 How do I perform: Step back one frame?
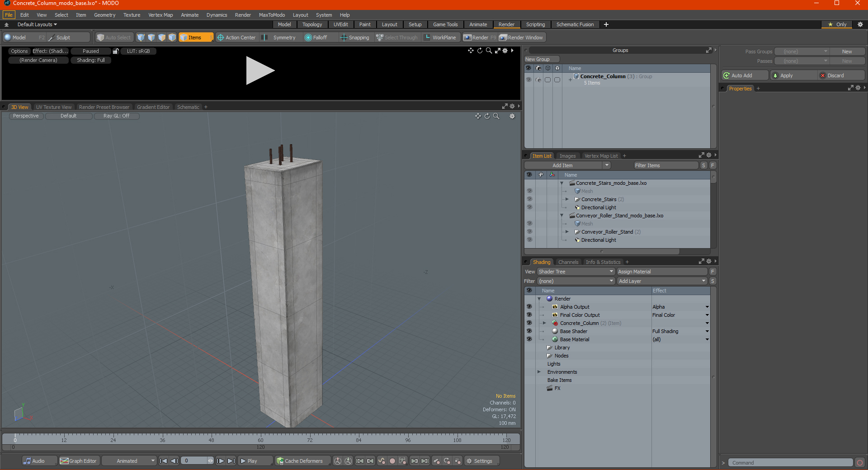[x=174, y=461]
